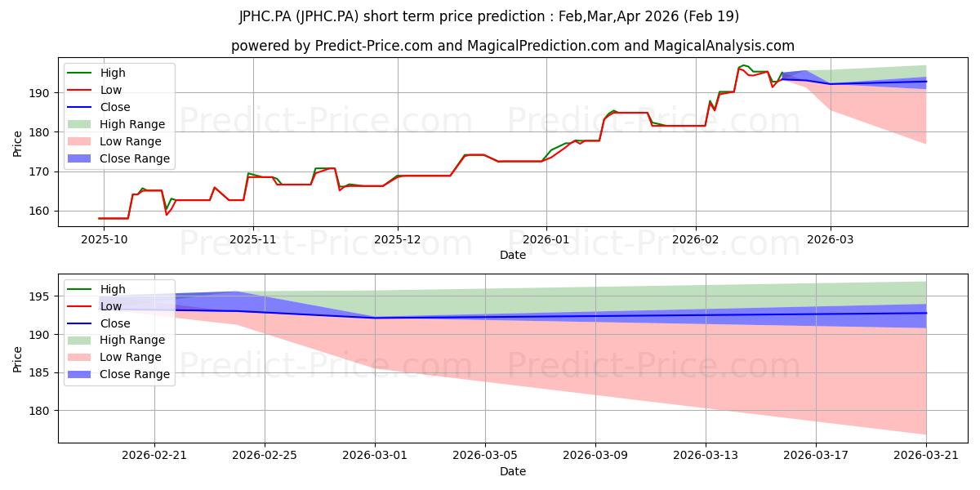Click the green High line legend entry in top chart
This screenshot has width=980, height=490.
click(x=96, y=73)
